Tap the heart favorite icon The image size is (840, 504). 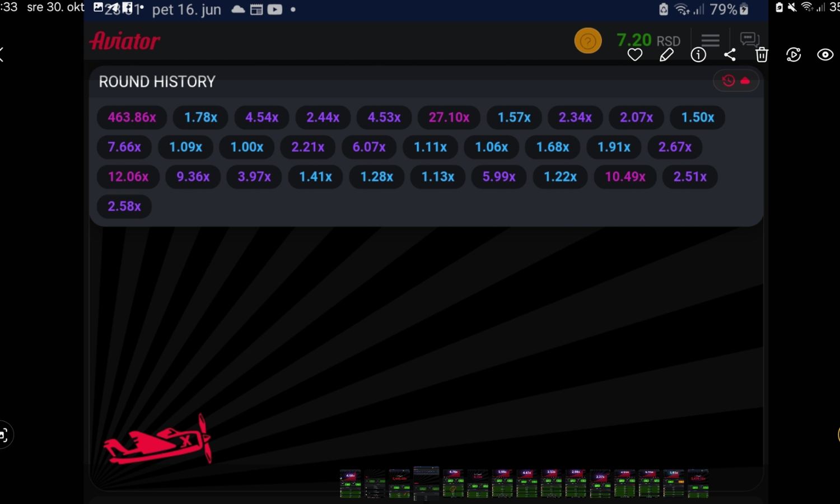tap(634, 55)
